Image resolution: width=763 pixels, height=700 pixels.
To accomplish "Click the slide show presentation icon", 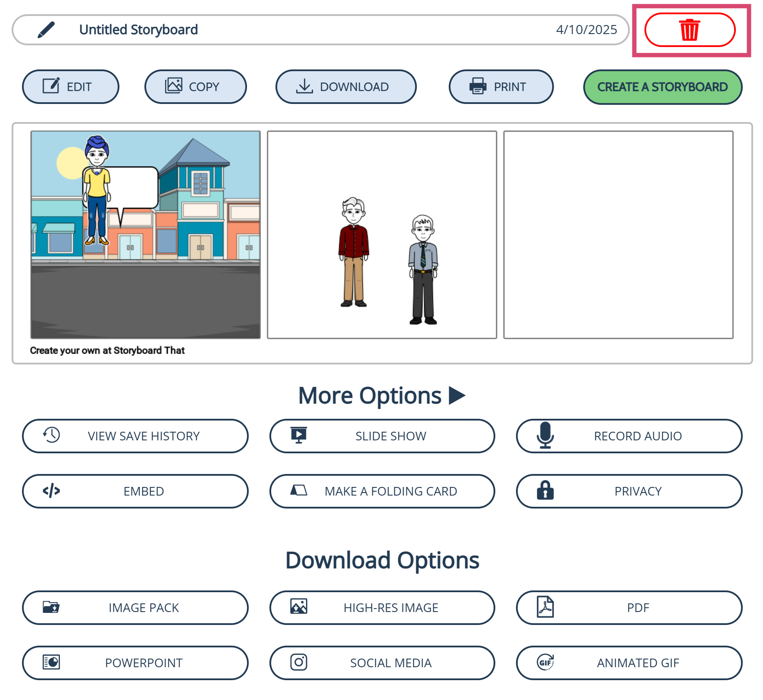I will tap(299, 435).
